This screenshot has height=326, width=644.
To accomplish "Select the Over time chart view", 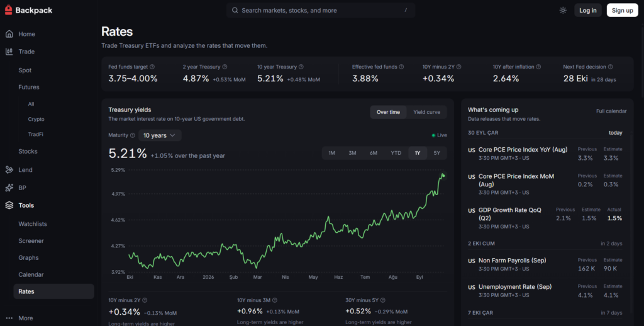I will coord(388,112).
